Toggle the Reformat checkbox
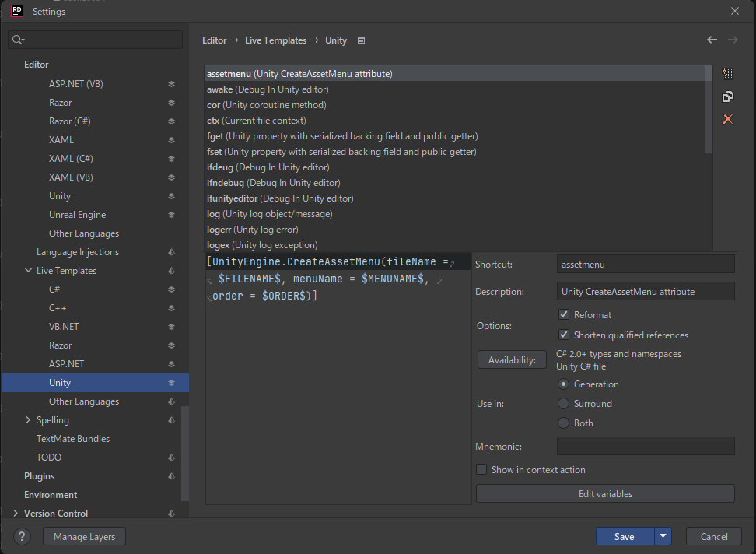756x554 pixels. 563,314
